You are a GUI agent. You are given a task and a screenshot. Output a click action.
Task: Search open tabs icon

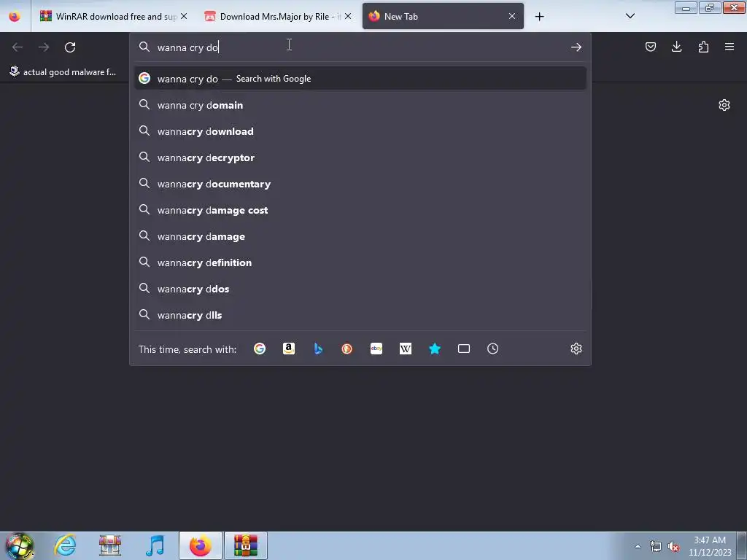(x=463, y=349)
